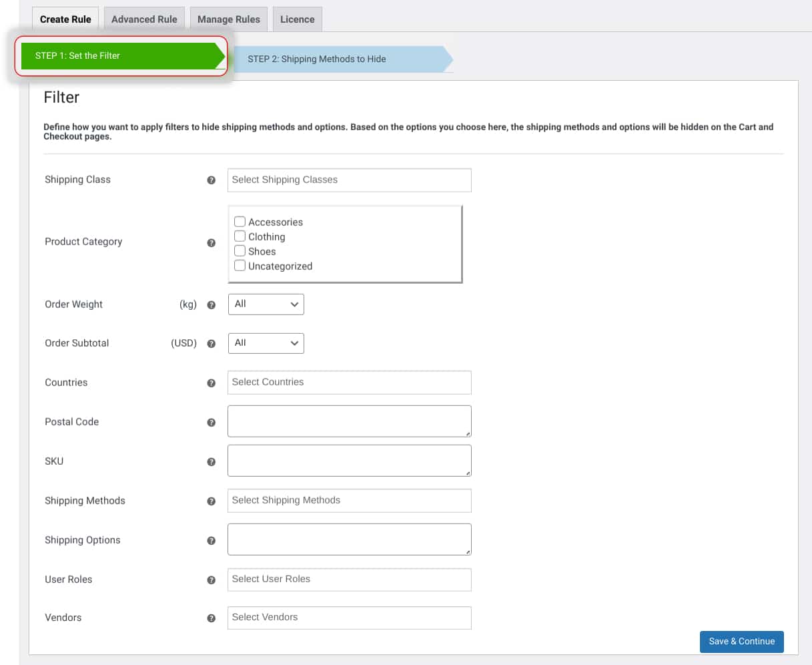Go to the Licence tab
812x665 pixels.
(298, 19)
